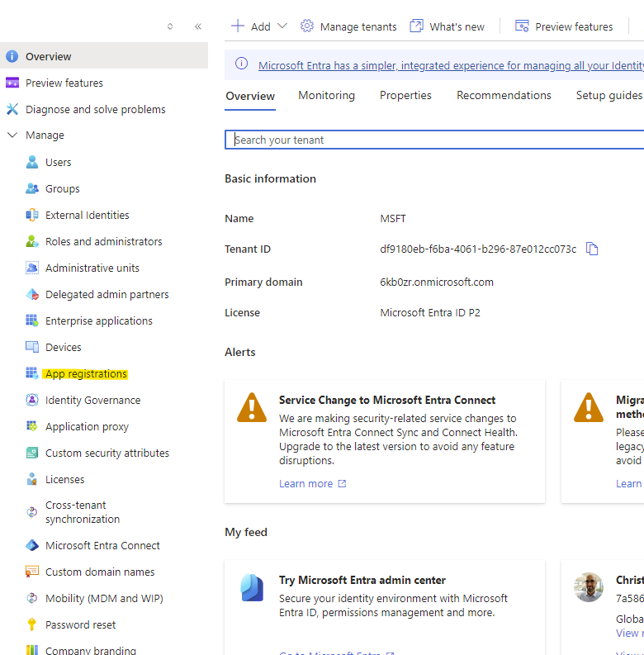Click the Identity Governance icon
The image size is (644, 655).
pyautogui.click(x=32, y=400)
